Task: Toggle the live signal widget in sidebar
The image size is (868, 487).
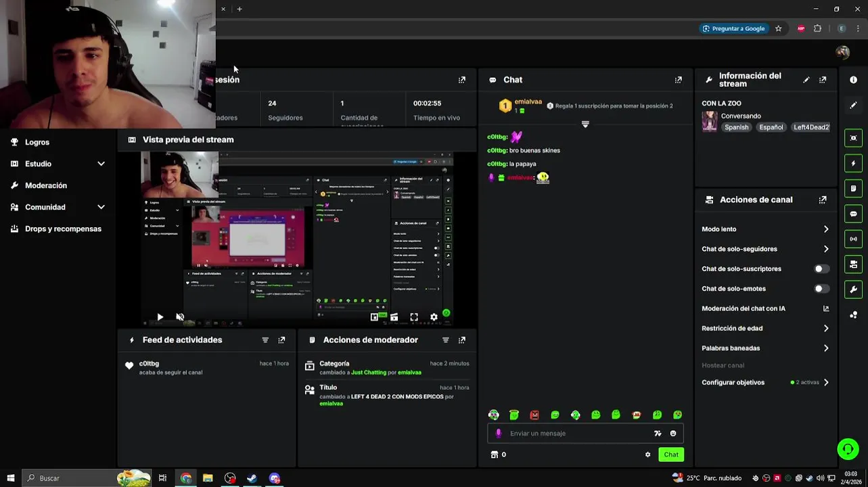Action: click(x=853, y=239)
